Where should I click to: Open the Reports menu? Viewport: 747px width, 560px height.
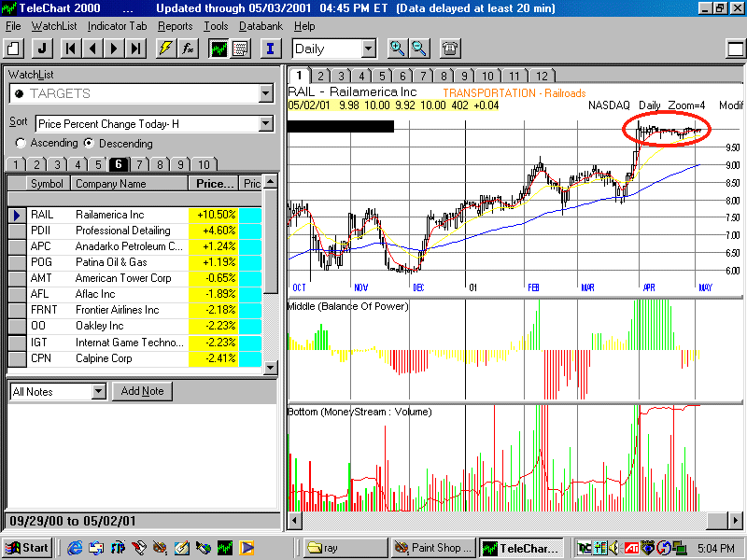click(176, 26)
